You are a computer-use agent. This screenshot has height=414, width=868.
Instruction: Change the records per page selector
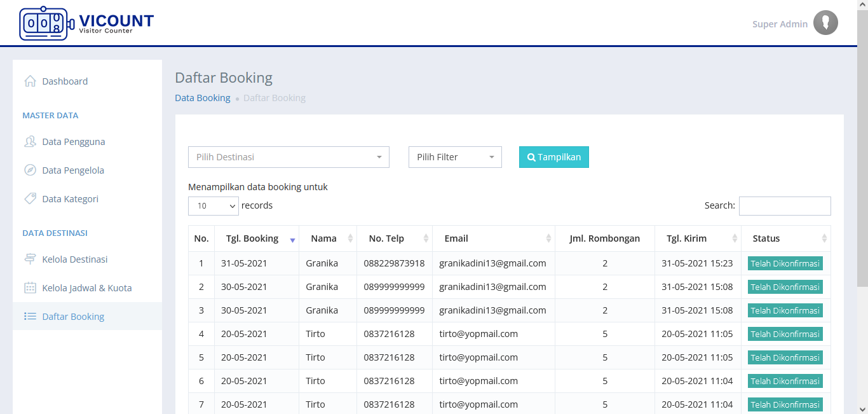(214, 206)
